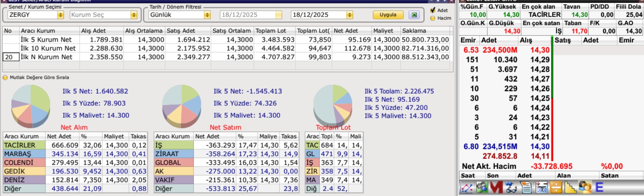The height and width of the screenshot is (196, 644).
Task: Expand the Kurum Seç dropdown
Action: pyautogui.click(x=134, y=15)
